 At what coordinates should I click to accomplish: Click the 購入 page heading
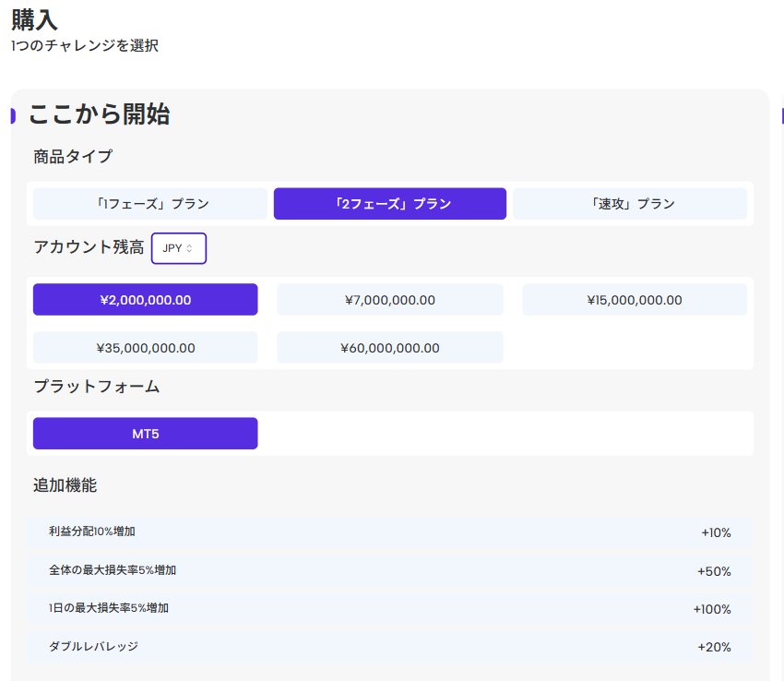[x=34, y=20]
